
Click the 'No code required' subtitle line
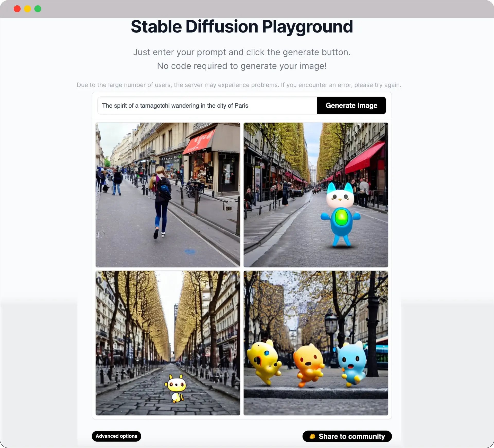[242, 66]
